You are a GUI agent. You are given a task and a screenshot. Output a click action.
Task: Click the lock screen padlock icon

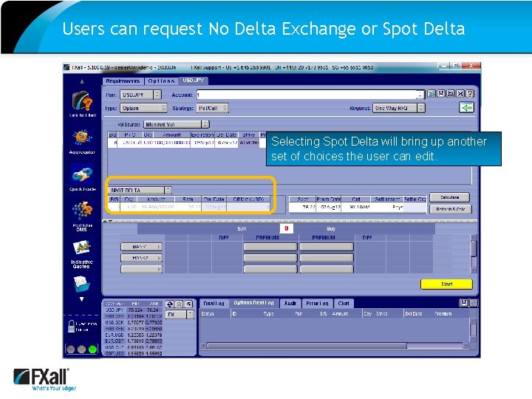click(71, 327)
